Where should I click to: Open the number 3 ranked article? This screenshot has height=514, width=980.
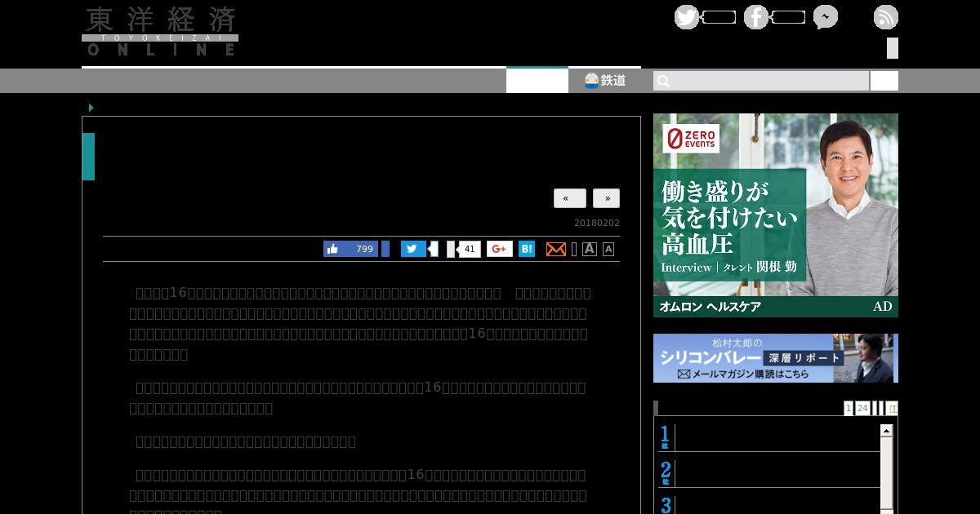point(768,504)
